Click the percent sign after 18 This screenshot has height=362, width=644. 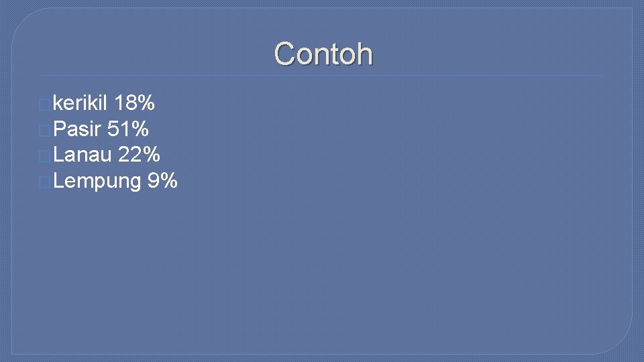146,103
